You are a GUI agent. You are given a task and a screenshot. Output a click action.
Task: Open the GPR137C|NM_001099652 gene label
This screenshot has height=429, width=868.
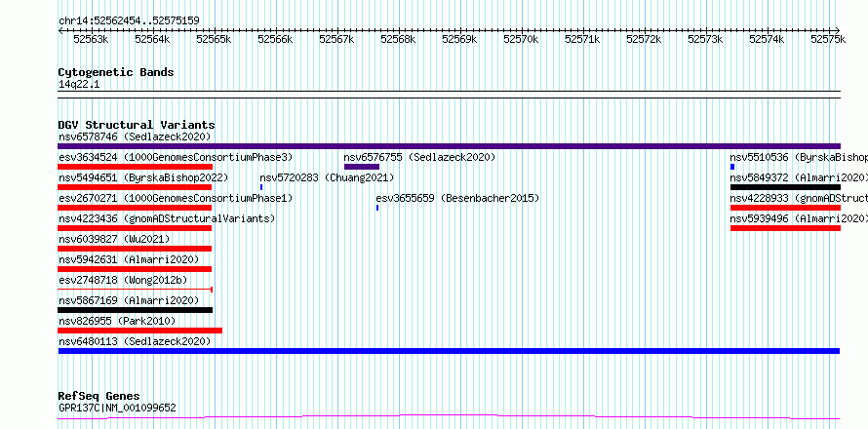click(117, 408)
